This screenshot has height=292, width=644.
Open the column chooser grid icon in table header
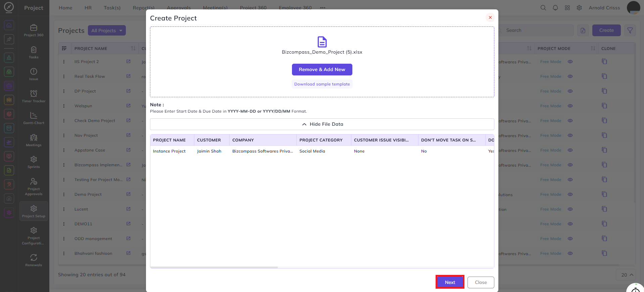pos(64,48)
